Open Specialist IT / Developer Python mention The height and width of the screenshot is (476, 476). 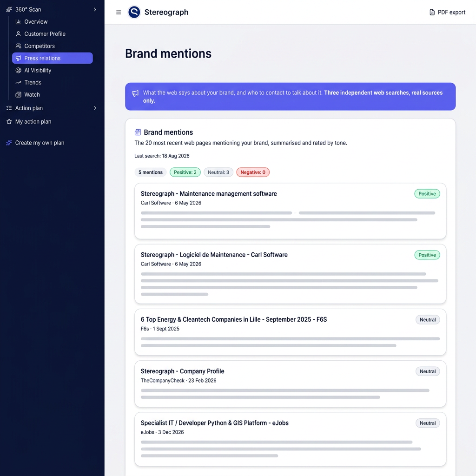coord(290,439)
